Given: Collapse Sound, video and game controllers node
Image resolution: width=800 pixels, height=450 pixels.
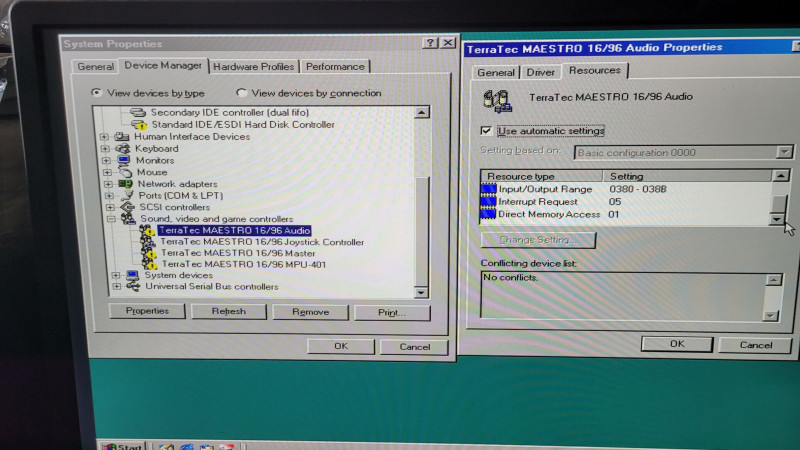Looking at the screenshot, I should click(111, 219).
